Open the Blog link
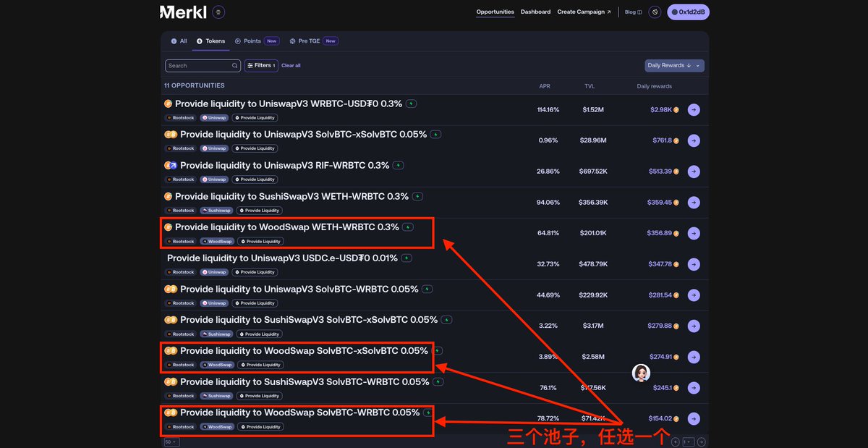This screenshot has height=448, width=868. [633, 12]
